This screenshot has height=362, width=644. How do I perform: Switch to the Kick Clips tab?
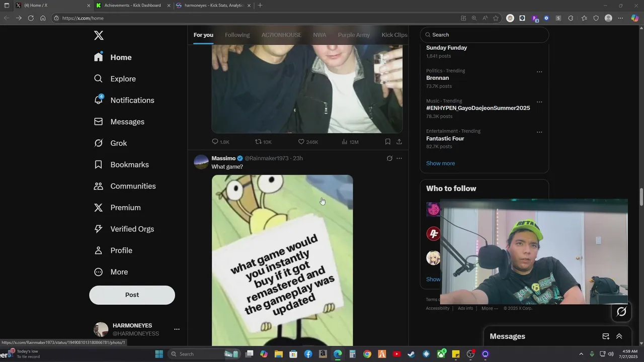394,35
